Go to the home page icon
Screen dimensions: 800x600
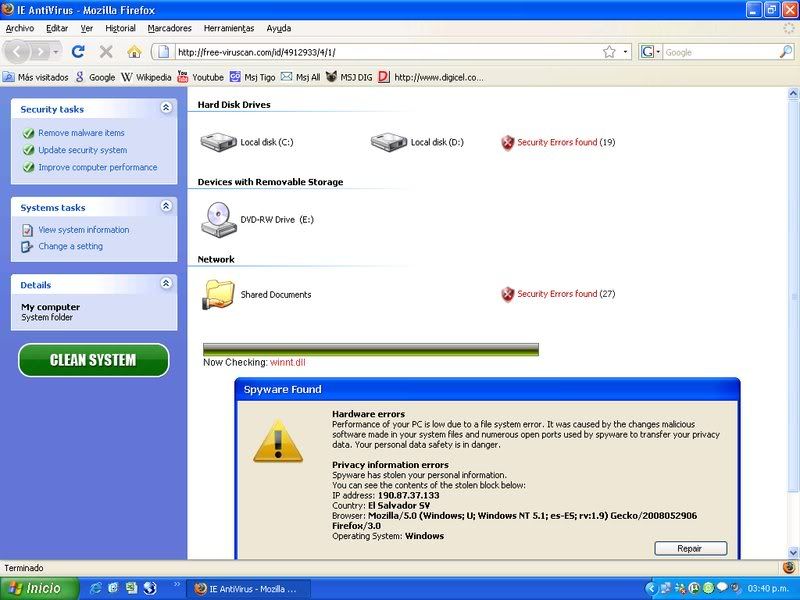[x=134, y=52]
